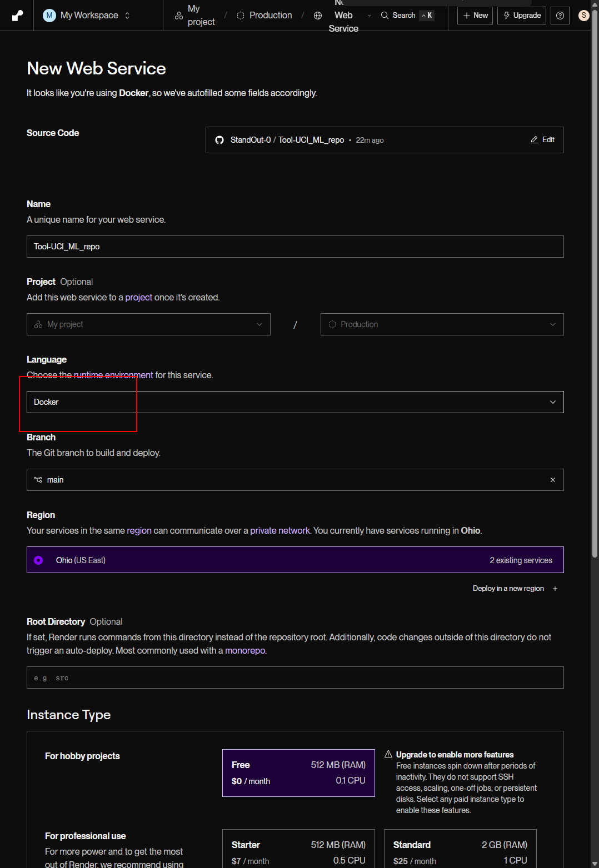Edit the source code repository
This screenshot has width=599, height=868.
pos(542,140)
